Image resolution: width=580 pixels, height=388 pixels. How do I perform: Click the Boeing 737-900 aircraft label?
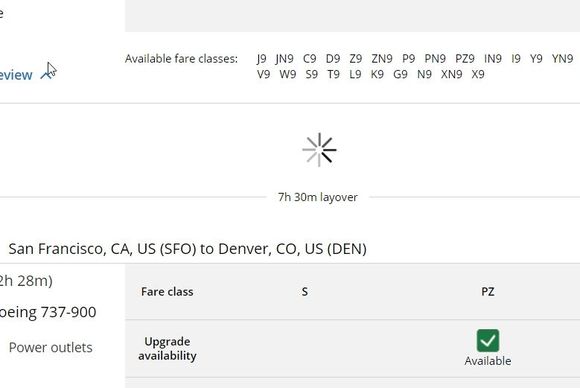pos(48,312)
